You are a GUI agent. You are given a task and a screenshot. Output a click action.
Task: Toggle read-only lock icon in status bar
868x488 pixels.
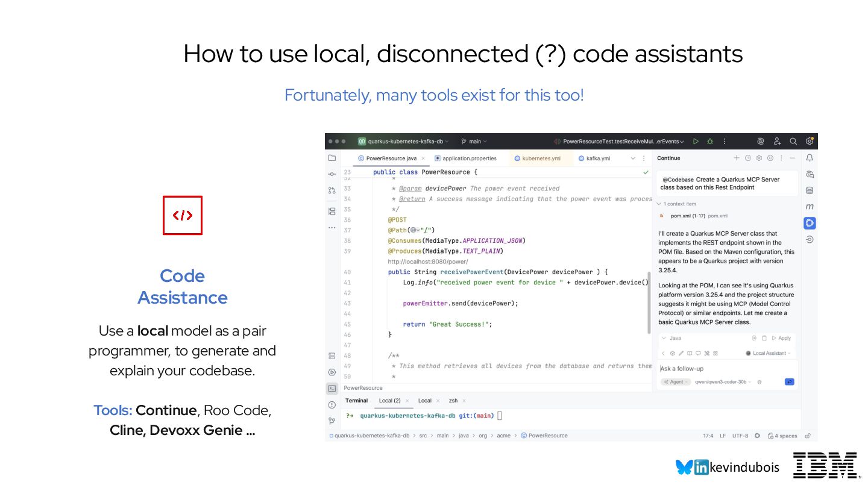pyautogui.click(x=808, y=436)
